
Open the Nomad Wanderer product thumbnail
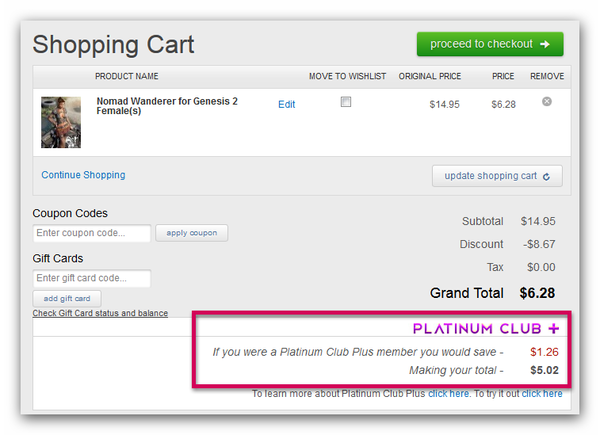60,122
